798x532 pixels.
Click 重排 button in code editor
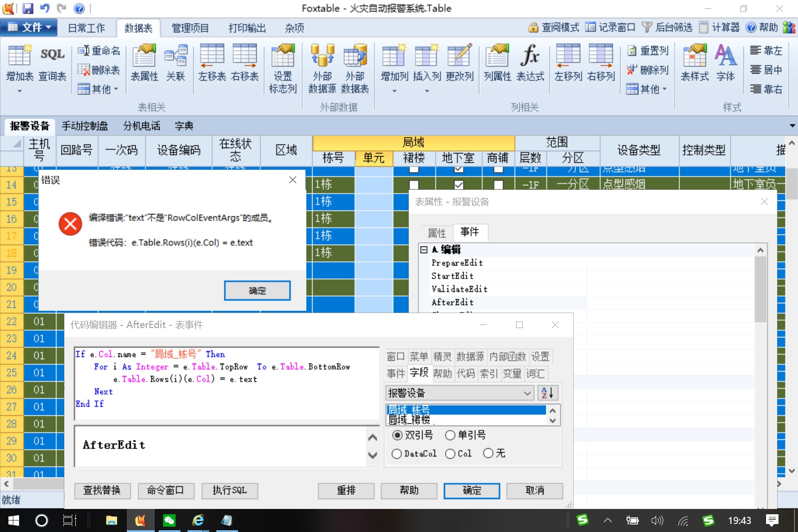tap(346, 490)
